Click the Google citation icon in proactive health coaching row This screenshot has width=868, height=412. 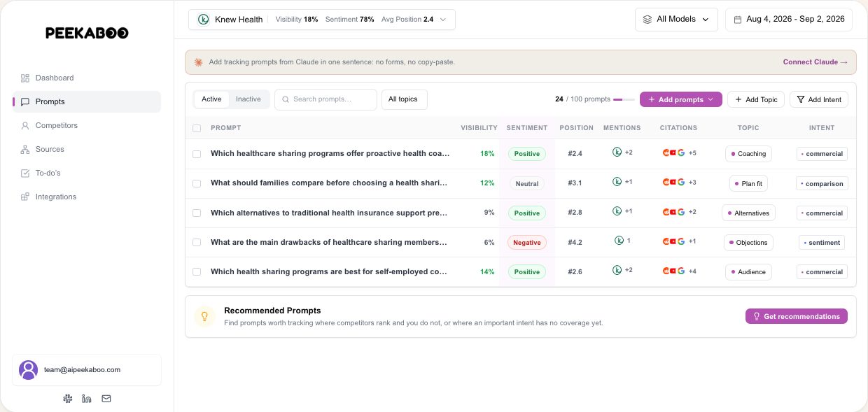coord(681,152)
